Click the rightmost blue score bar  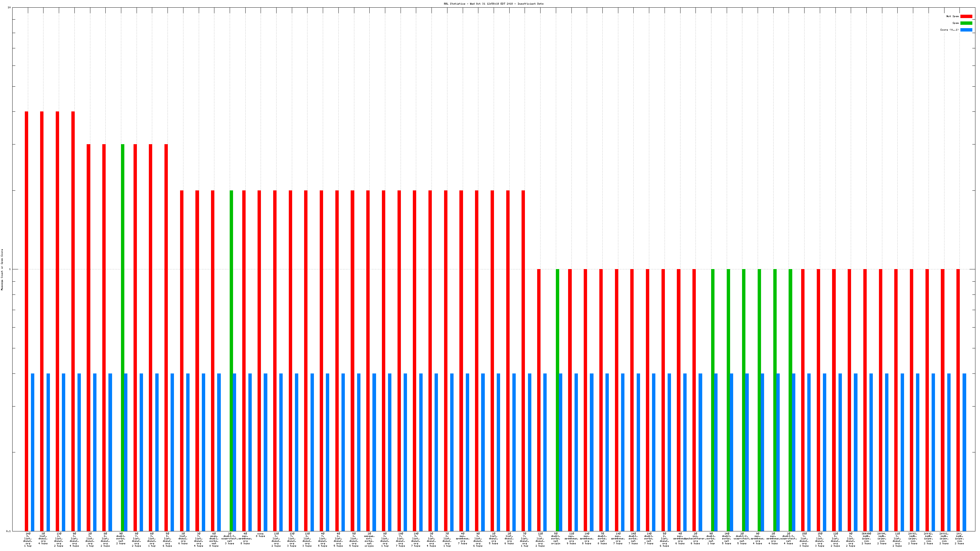(964, 452)
